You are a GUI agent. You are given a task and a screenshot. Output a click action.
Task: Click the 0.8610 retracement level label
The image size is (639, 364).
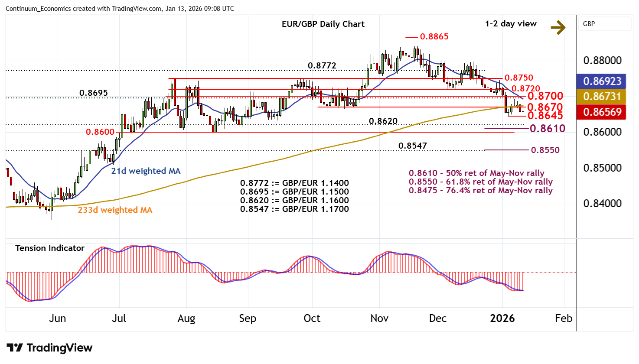(x=547, y=128)
